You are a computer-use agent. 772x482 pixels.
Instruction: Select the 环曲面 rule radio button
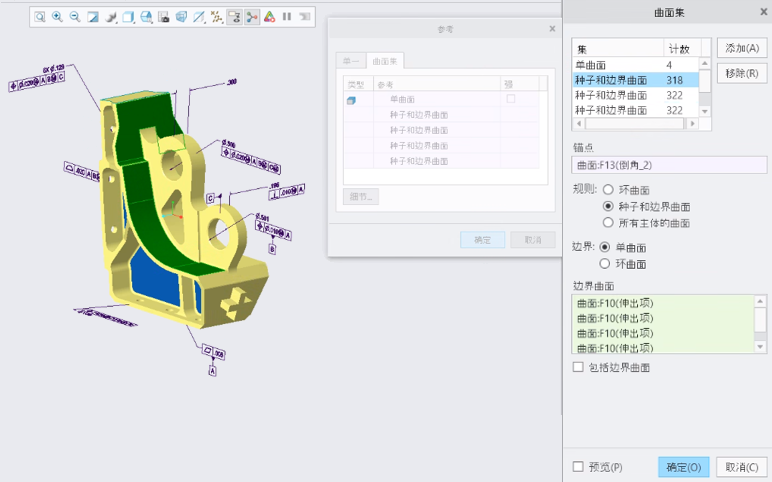tap(608, 188)
